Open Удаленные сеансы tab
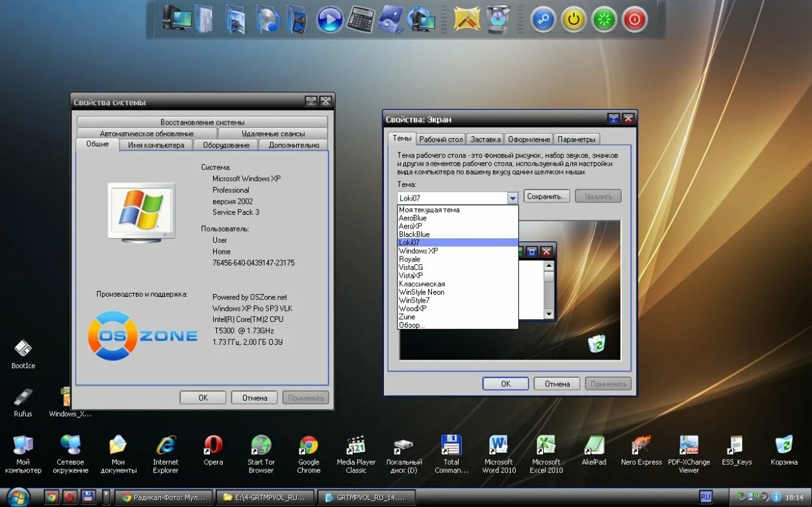The image size is (812, 507). (x=273, y=133)
